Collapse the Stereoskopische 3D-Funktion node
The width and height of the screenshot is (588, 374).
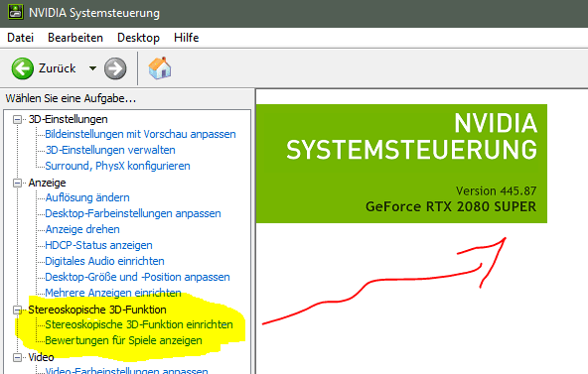tap(17, 310)
